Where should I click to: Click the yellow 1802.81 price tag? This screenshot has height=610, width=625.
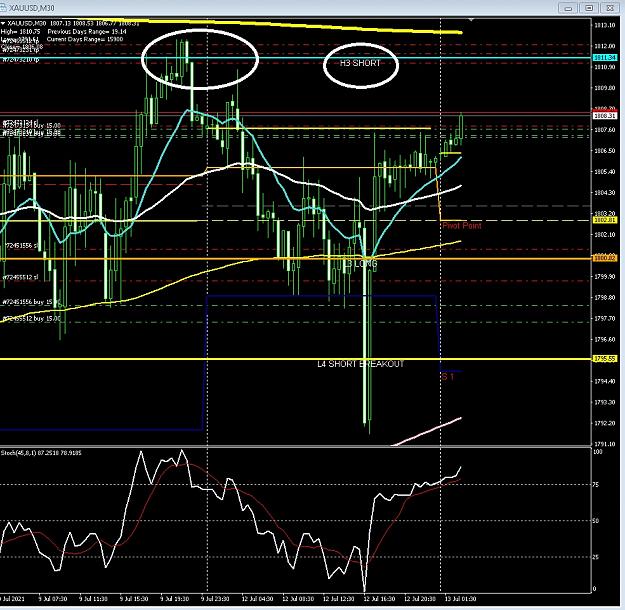click(605, 220)
